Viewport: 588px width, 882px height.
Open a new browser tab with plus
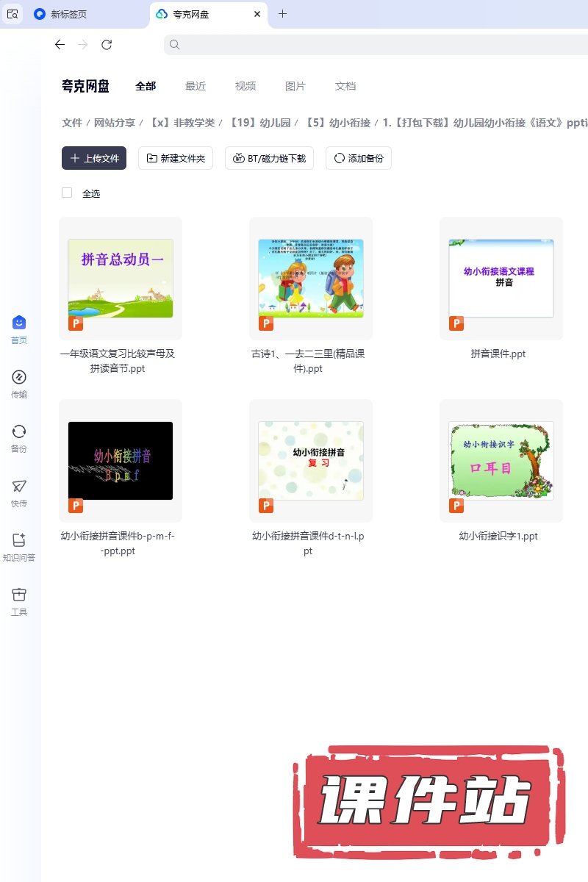[x=283, y=14]
